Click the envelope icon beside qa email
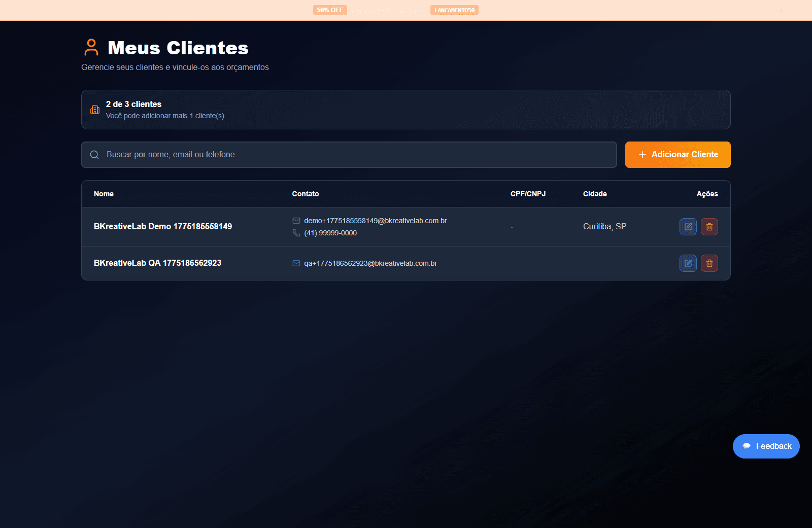Viewport: 812px width, 528px height. click(296, 263)
